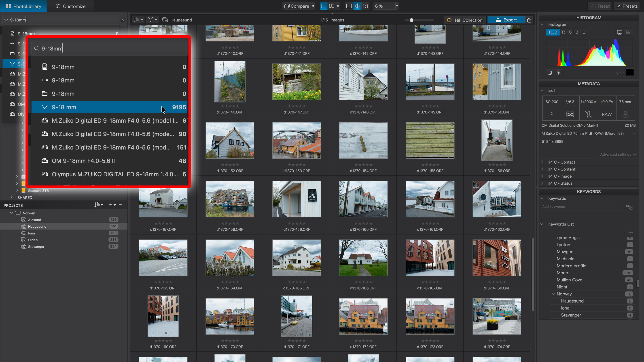Select single image view mode icon
The height and width of the screenshot is (362, 644).
(324, 6)
